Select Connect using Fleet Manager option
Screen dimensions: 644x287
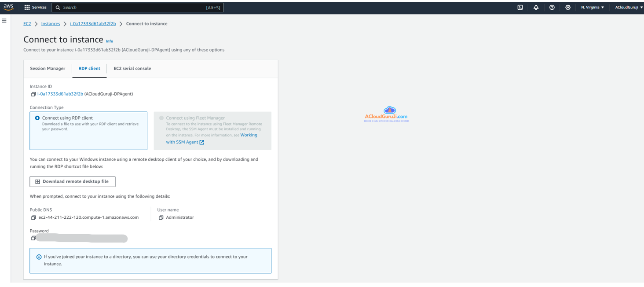tap(161, 118)
